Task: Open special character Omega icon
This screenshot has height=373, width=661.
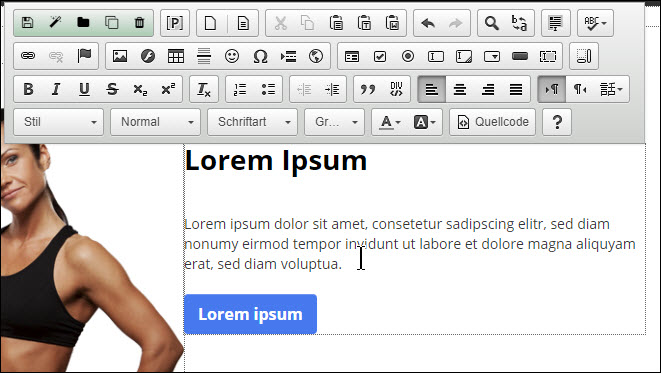Action: pyautogui.click(x=260, y=56)
